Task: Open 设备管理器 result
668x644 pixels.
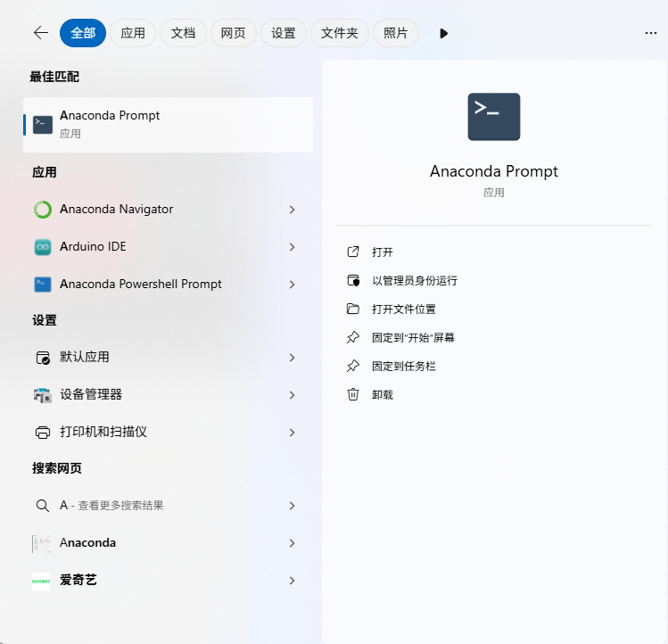Action: (168, 394)
